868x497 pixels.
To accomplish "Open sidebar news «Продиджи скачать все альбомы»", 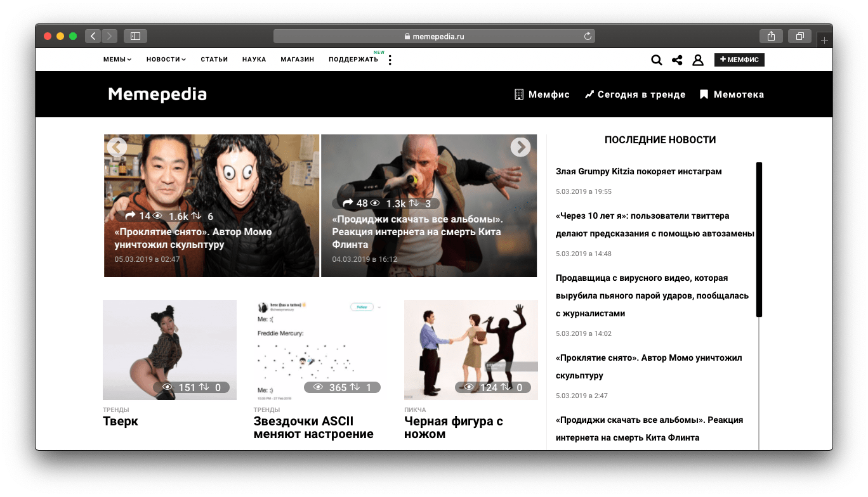I will (x=649, y=429).
